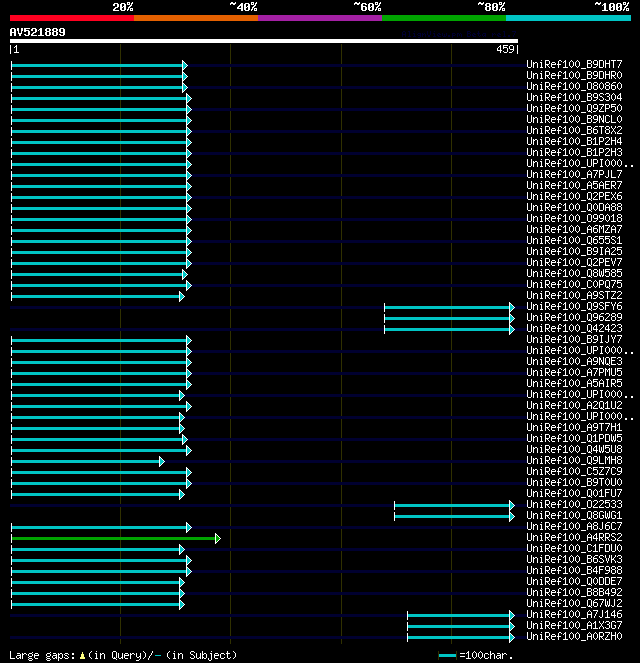Select hit label UniRef100_A2Q1U2

[574, 405]
